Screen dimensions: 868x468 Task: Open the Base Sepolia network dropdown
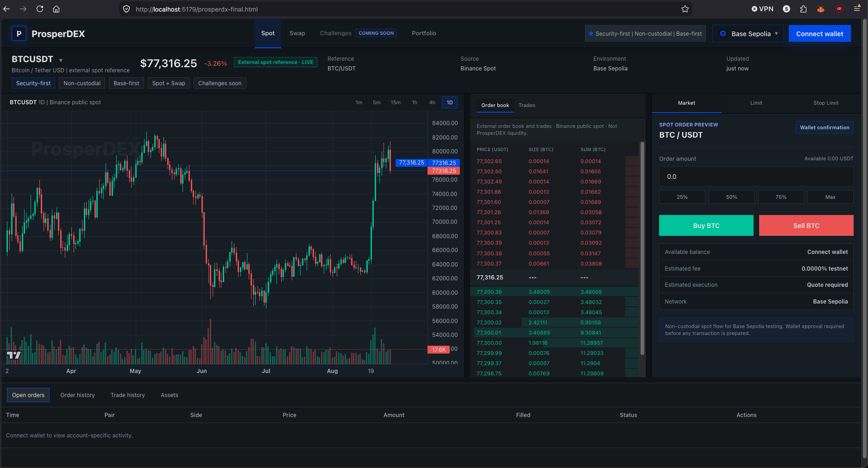coord(748,34)
